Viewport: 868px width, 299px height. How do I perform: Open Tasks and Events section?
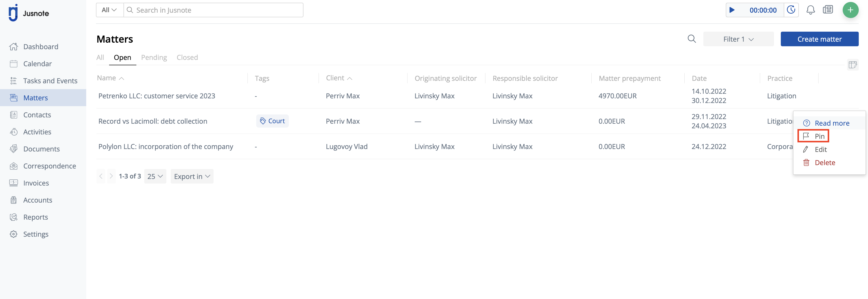(x=50, y=81)
